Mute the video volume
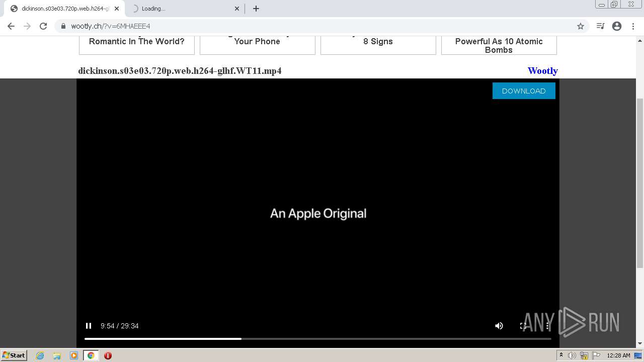The image size is (644, 362). [x=499, y=326]
